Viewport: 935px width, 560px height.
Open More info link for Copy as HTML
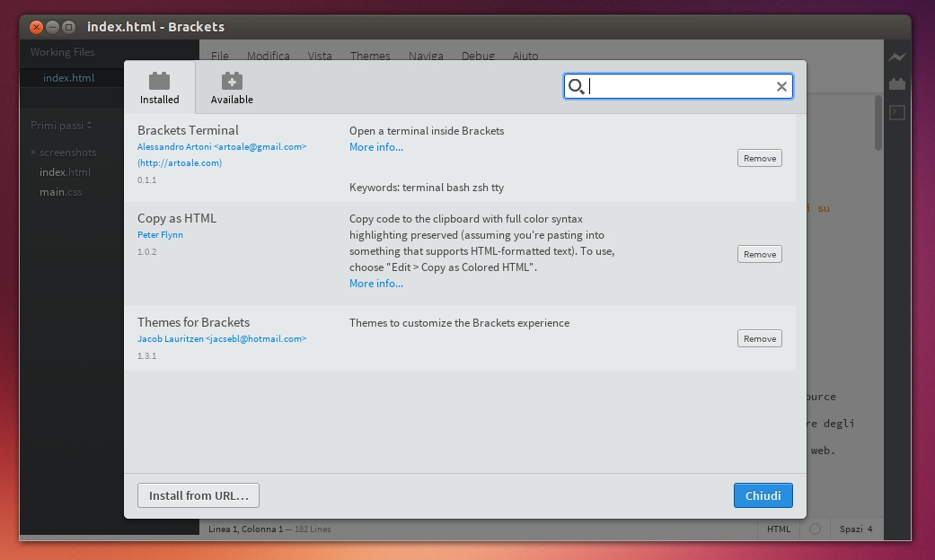pos(376,284)
